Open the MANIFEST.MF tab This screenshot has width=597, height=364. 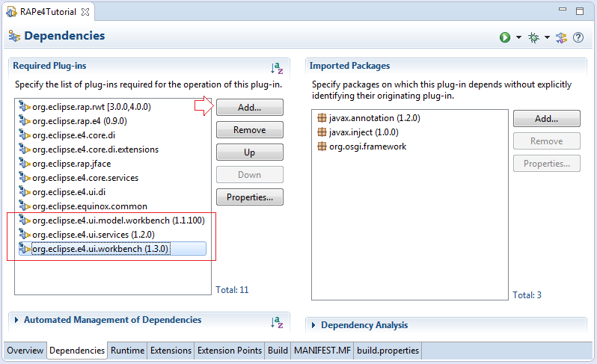coord(322,351)
